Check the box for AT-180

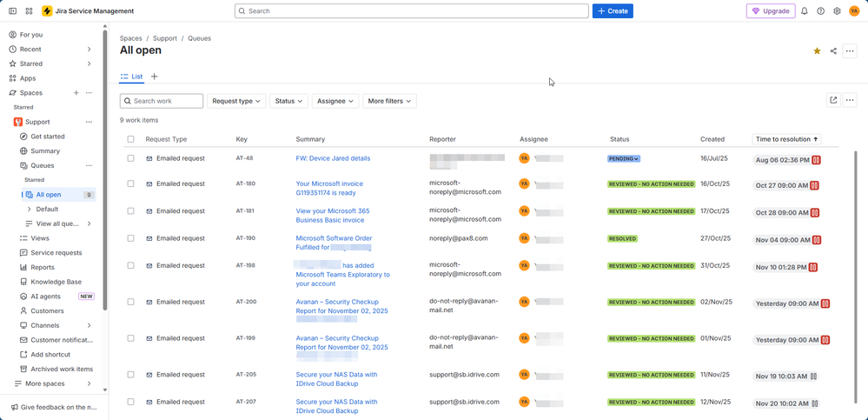click(x=130, y=183)
